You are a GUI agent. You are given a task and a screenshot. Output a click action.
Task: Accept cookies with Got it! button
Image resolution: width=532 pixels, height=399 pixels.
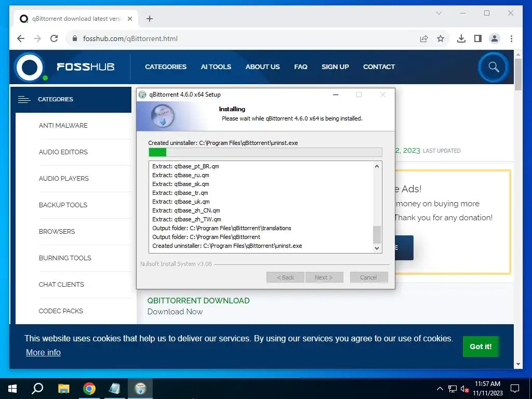(481, 347)
